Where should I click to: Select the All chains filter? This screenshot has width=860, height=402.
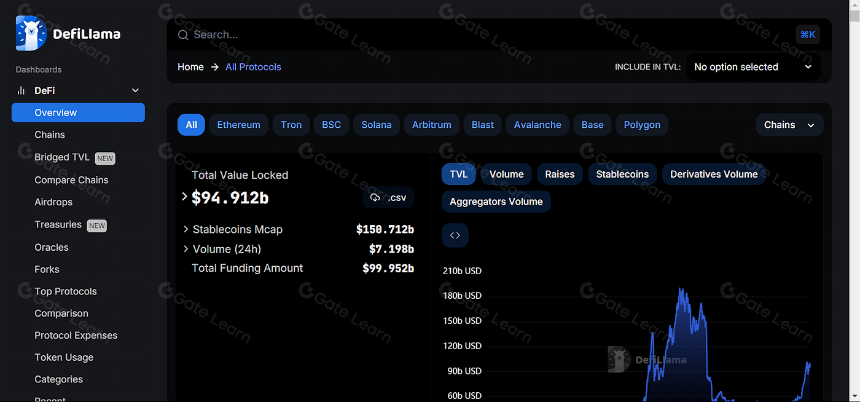click(191, 125)
